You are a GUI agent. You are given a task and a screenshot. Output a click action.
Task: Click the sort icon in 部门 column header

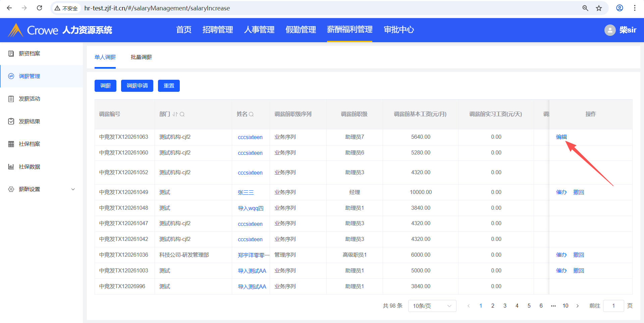(x=175, y=114)
